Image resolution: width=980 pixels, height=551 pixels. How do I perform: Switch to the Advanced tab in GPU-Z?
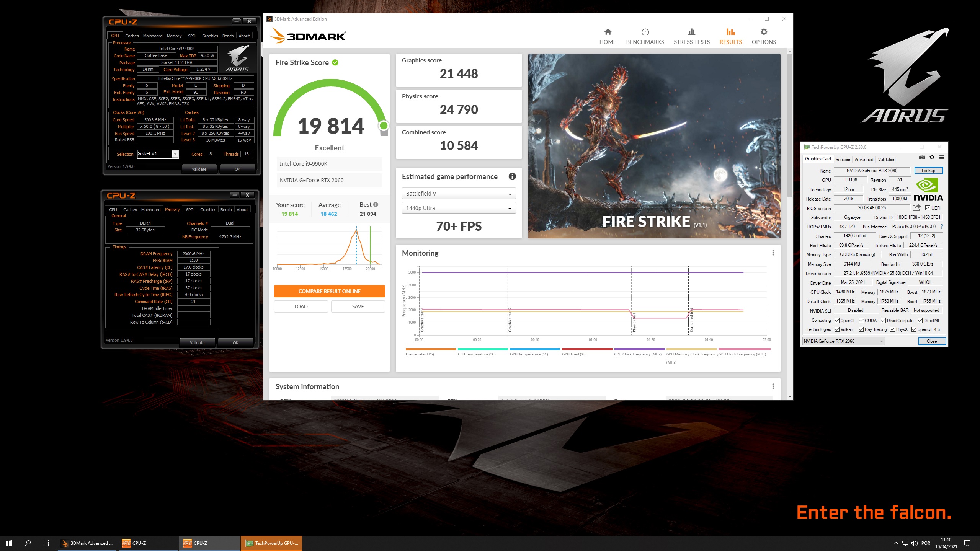pos(864,160)
